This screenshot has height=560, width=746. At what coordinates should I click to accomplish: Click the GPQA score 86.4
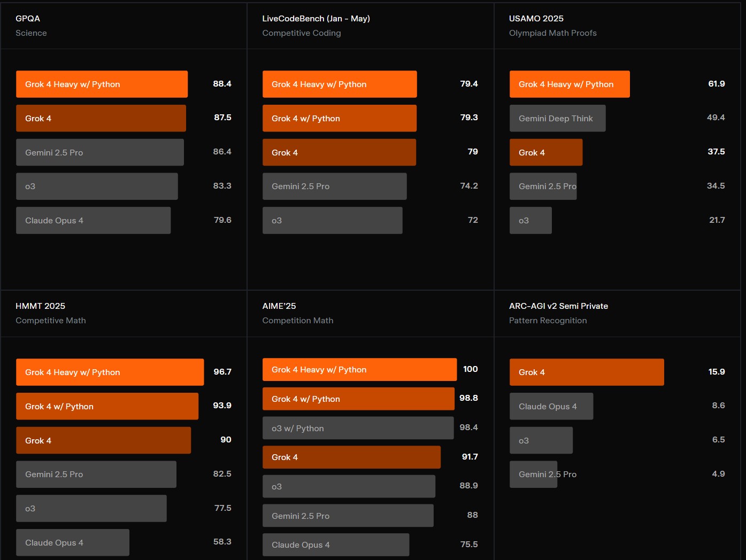coord(222,152)
